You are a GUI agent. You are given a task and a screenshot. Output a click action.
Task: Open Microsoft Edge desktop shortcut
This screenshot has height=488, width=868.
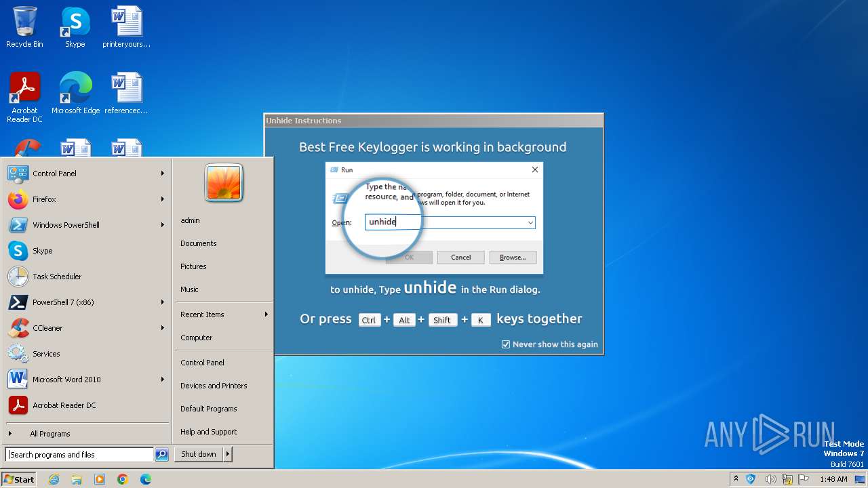point(75,93)
